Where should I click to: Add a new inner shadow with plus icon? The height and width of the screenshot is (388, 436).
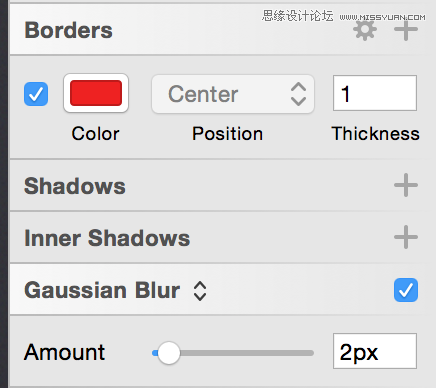(x=406, y=237)
